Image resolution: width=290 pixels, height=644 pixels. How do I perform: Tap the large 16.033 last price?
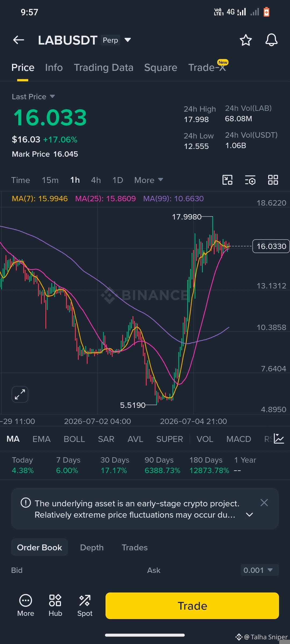[x=50, y=117]
